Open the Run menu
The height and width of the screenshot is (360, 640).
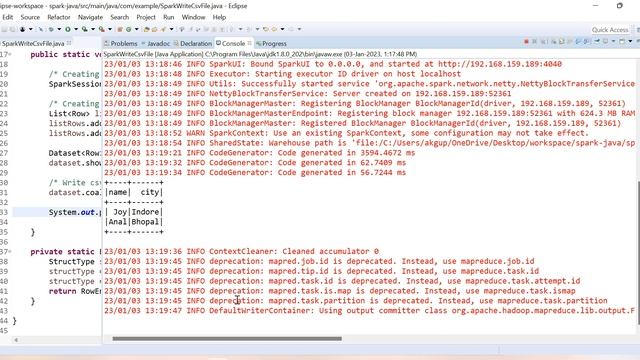(x=168, y=17)
